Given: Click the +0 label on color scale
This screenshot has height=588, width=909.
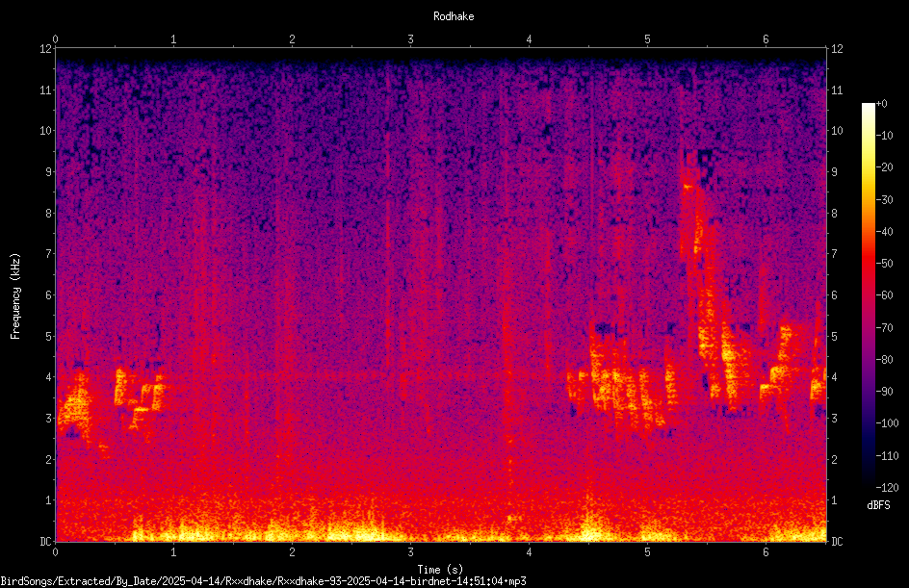Looking at the screenshot, I should 881,104.
